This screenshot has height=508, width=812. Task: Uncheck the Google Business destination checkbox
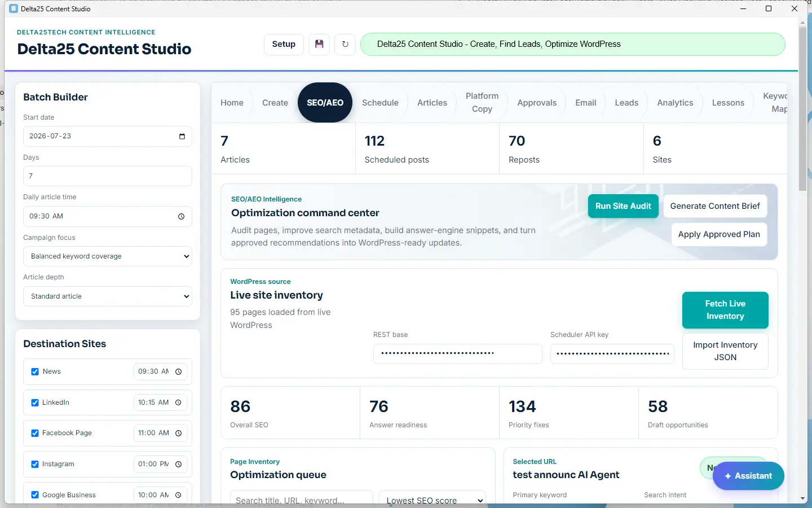(35, 495)
